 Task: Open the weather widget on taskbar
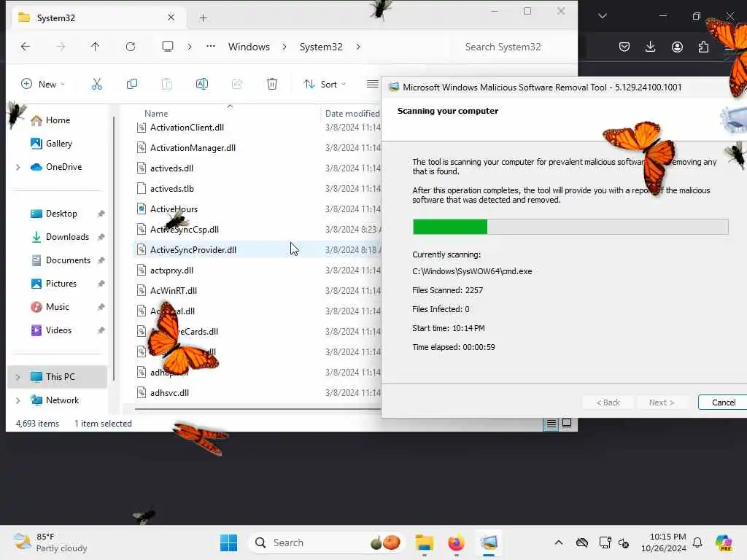pos(50,542)
